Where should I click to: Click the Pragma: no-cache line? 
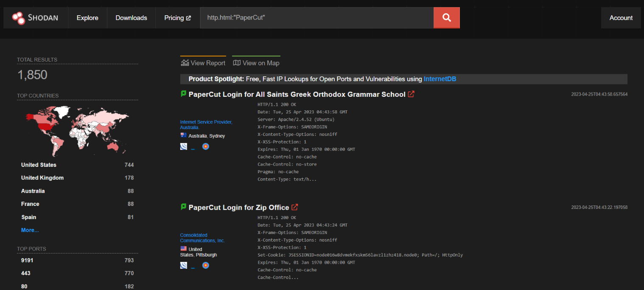click(278, 172)
